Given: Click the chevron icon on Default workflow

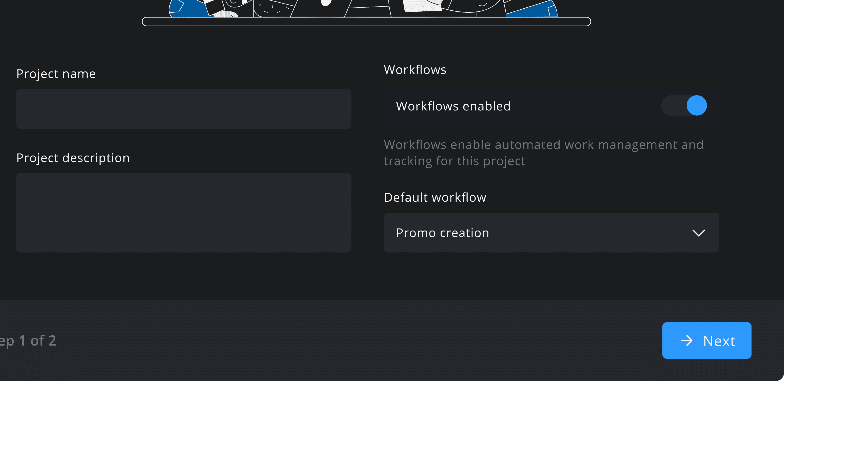Looking at the screenshot, I should click(x=699, y=233).
